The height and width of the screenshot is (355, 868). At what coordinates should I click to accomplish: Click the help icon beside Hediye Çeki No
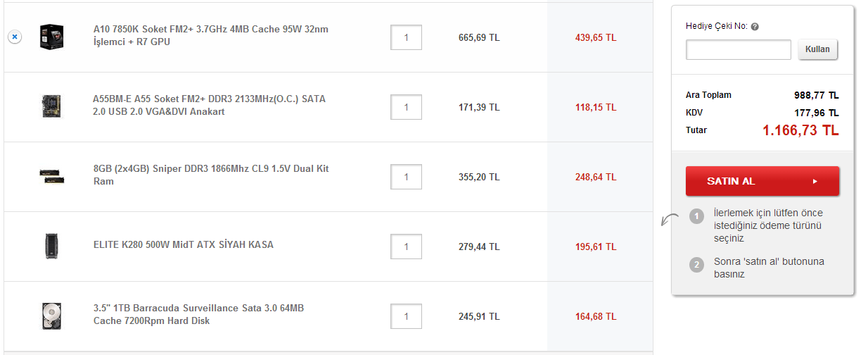755,27
